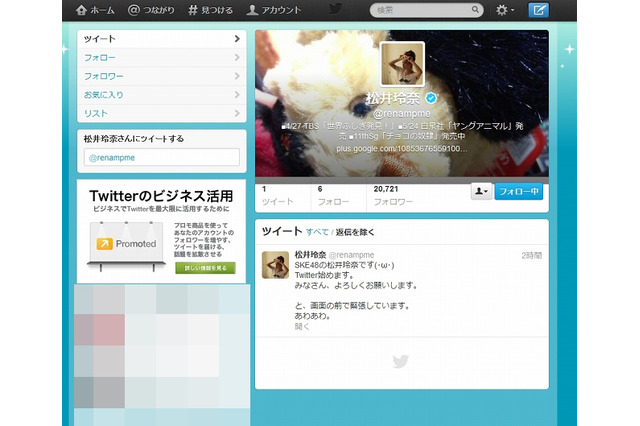Click the chevron on the リスト row
Image resolution: width=640 pixels, height=426 pixels.
(x=237, y=113)
